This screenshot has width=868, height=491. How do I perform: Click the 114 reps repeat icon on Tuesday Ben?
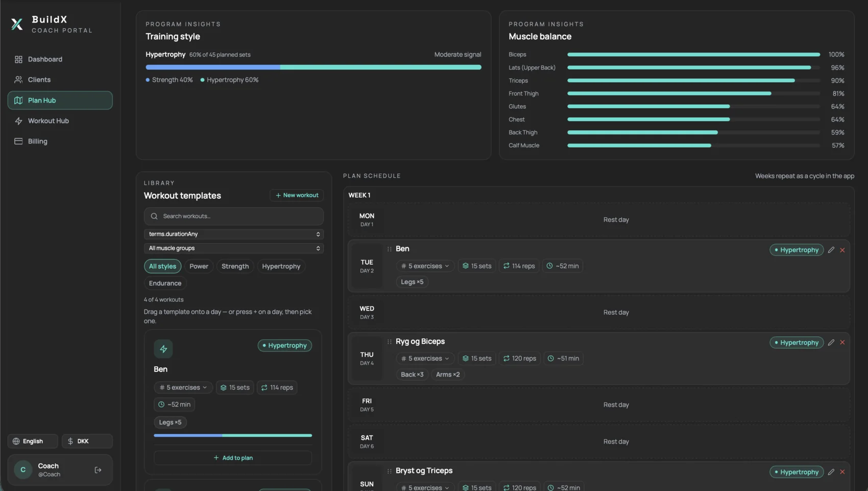point(506,266)
